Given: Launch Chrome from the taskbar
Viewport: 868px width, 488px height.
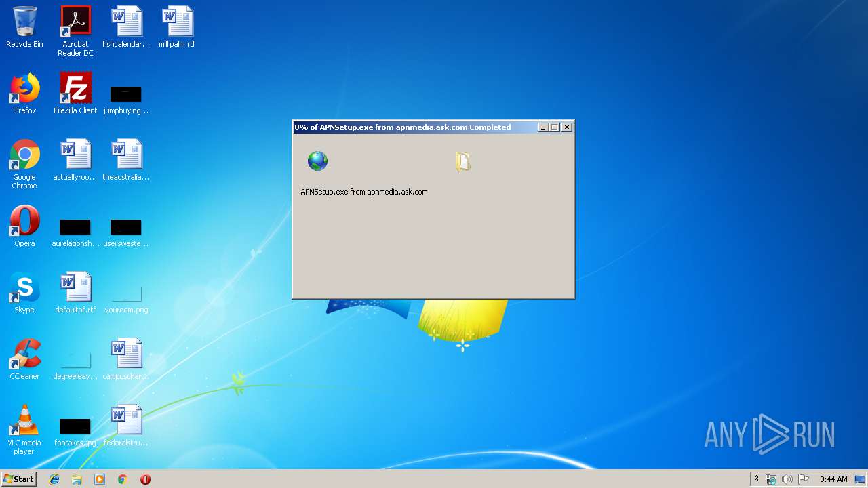Looking at the screenshot, I should pos(122,479).
